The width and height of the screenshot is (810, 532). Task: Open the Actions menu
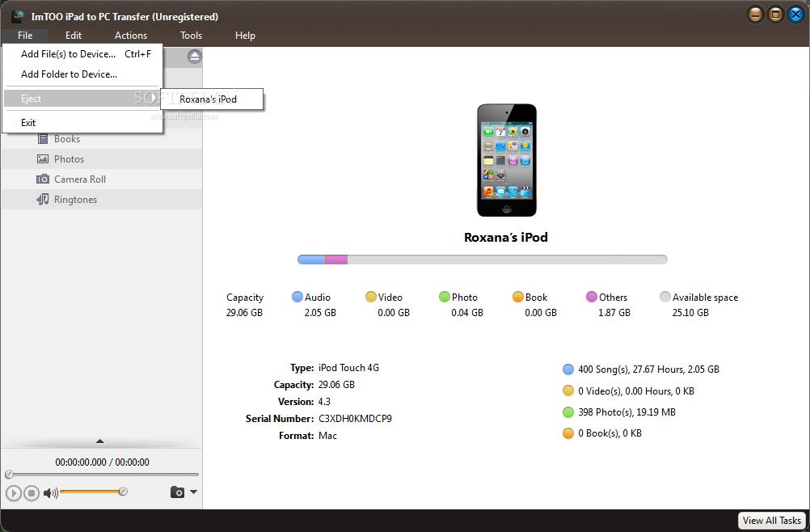[131, 36]
